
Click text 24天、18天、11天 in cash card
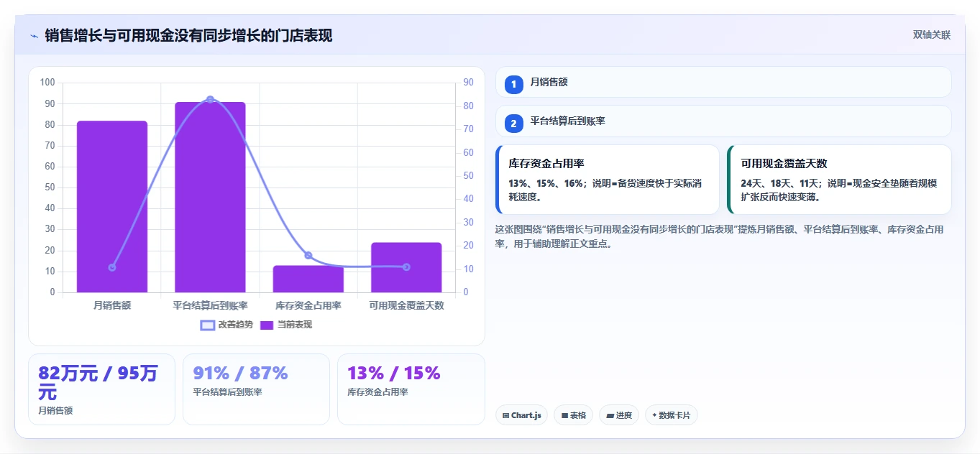(782, 183)
